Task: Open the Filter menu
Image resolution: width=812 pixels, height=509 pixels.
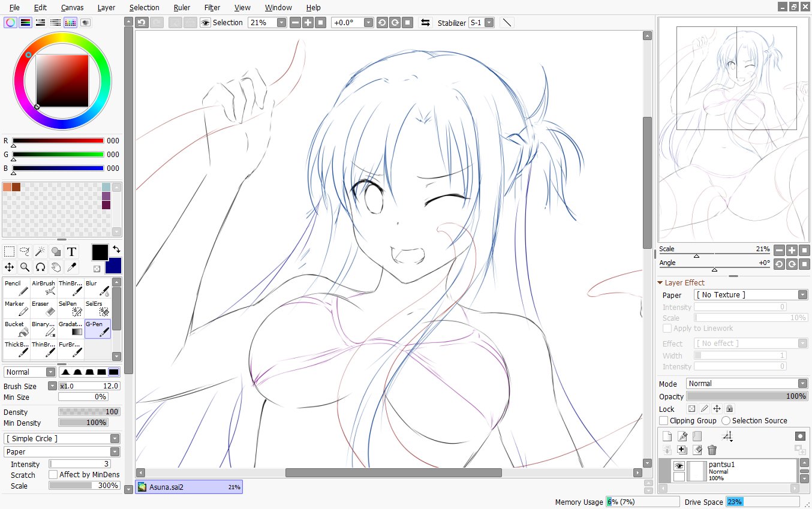Action: coord(212,7)
